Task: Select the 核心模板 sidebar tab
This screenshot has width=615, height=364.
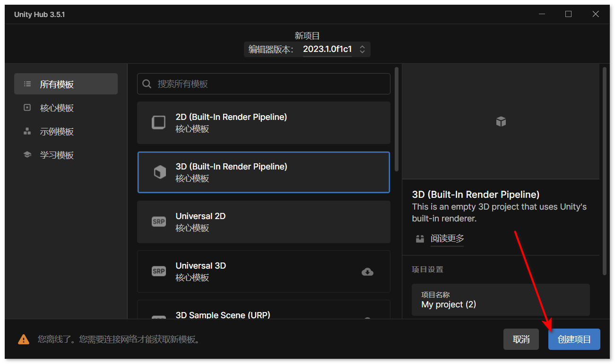Action: (x=66, y=108)
